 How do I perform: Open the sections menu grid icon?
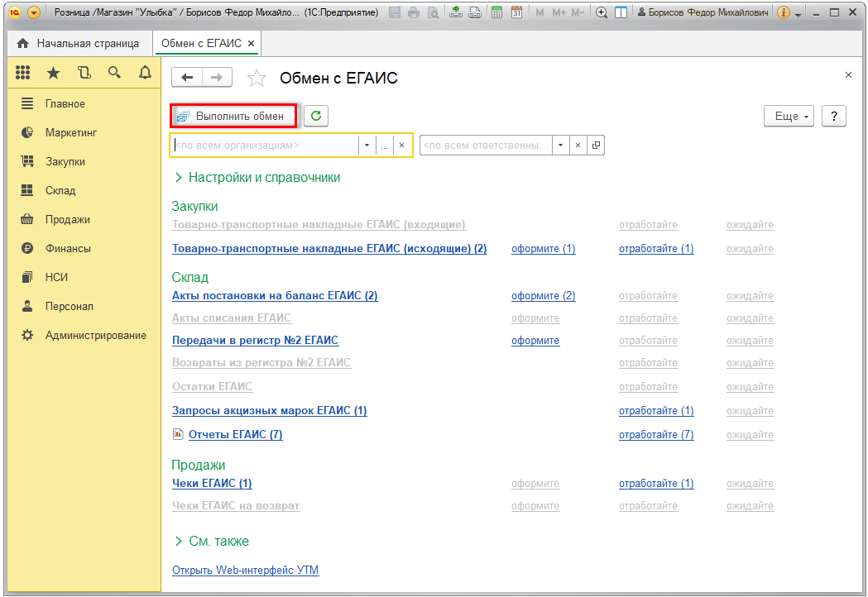22,73
